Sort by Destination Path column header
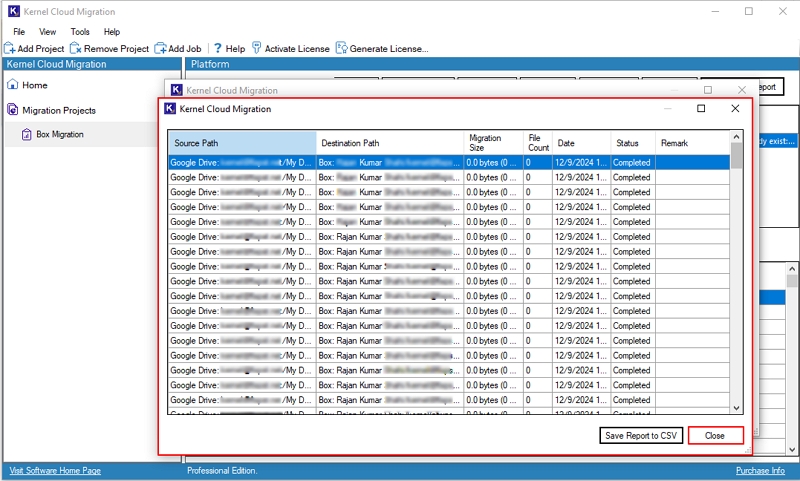 click(x=390, y=143)
